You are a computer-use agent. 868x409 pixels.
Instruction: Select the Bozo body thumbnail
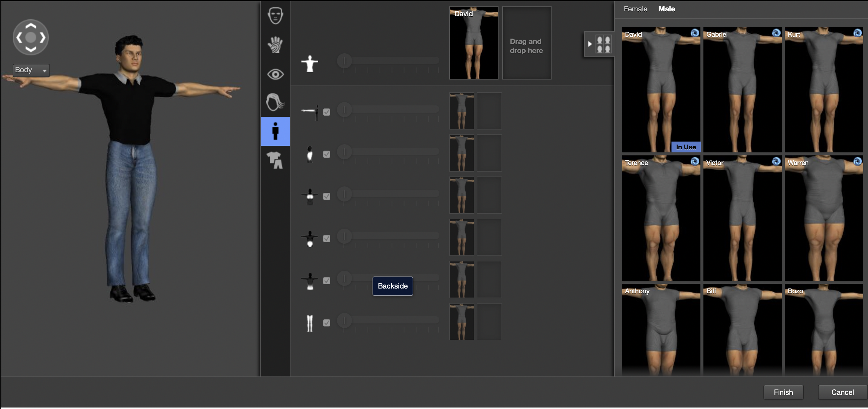point(824,330)
